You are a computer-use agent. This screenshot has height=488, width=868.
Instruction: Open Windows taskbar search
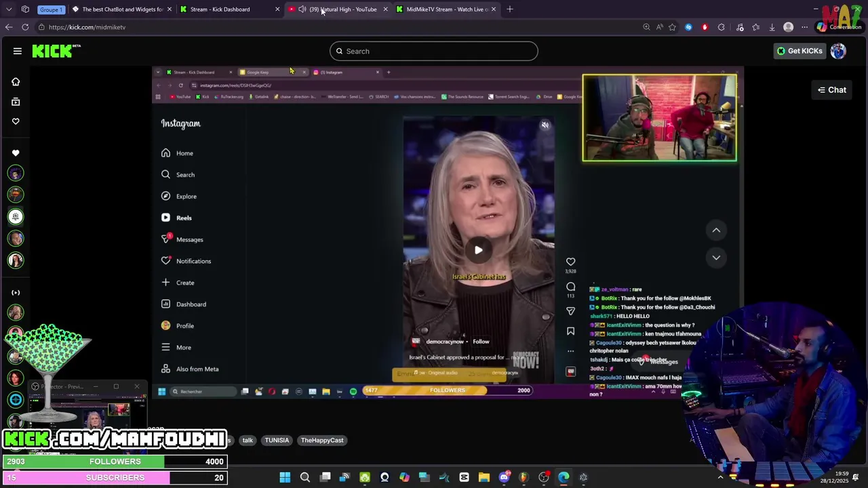(305, 477)
